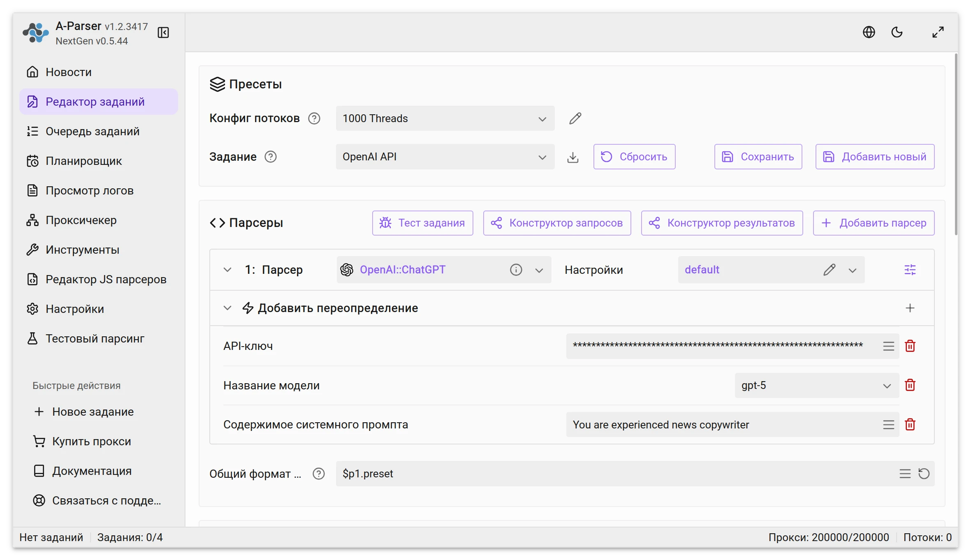Image resolution: width=971 pixels, height=560 pixels.
Task: Click Нет заданий status text
Action: pyautogui.click(x=51, y=537)
